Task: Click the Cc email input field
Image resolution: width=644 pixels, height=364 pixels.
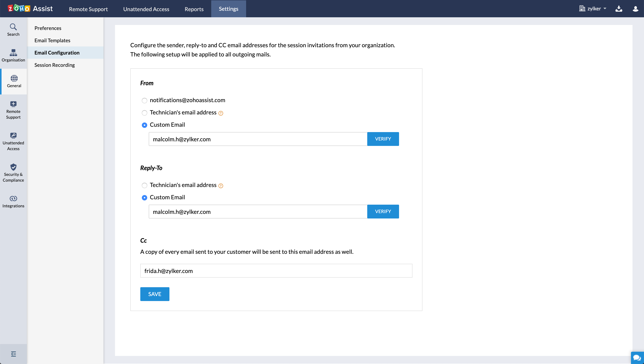Action: (x=276, y=271)
